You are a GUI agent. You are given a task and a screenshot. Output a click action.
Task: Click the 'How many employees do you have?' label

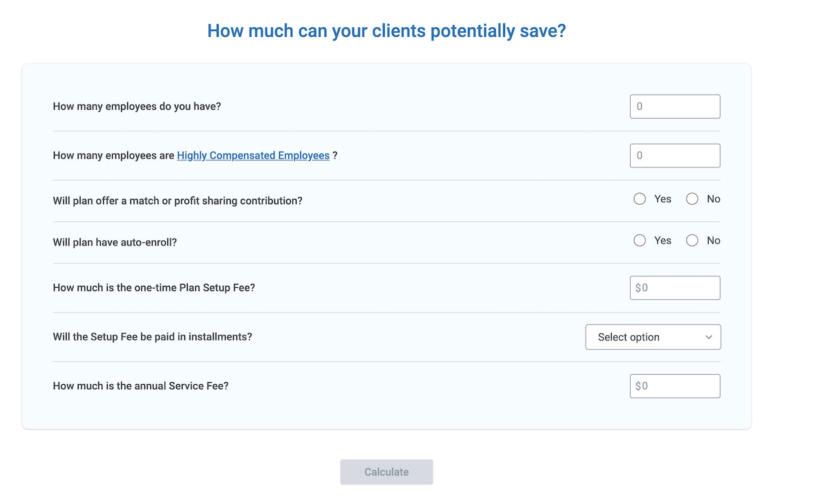(x=137, y=107)
